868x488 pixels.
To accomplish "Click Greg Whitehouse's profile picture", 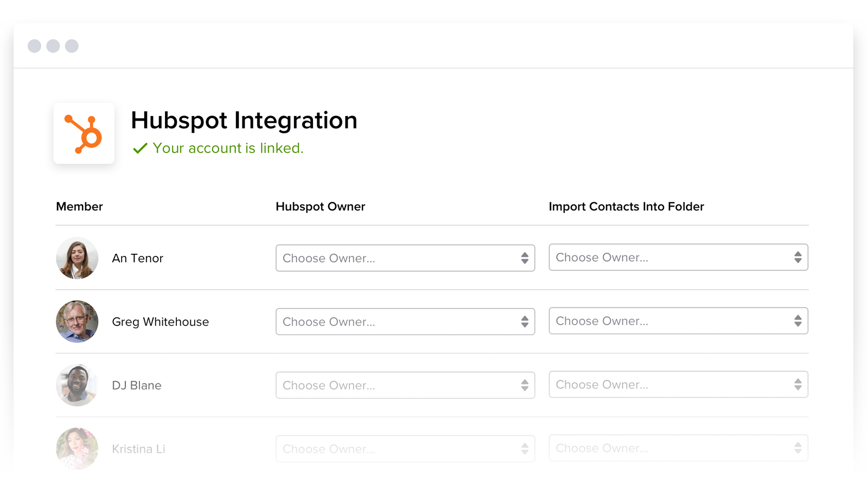I will click(77, 322).
